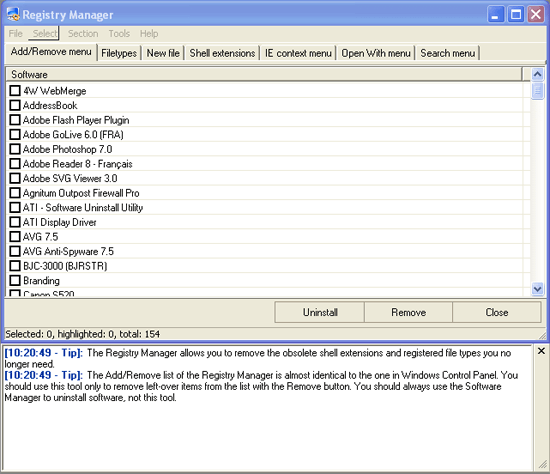Viewport: 550px width, 474px height.
Task: Check the 4W WebMerge checkbox
Action: (x=15, y=91)
